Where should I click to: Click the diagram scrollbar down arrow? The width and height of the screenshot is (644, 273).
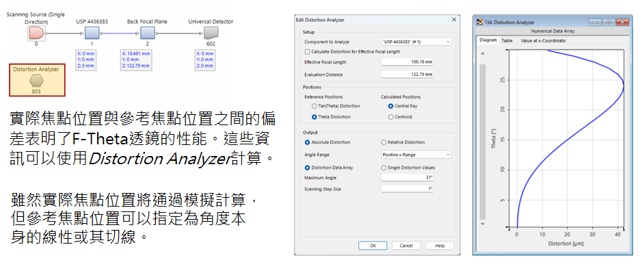(x=483, y=224)
